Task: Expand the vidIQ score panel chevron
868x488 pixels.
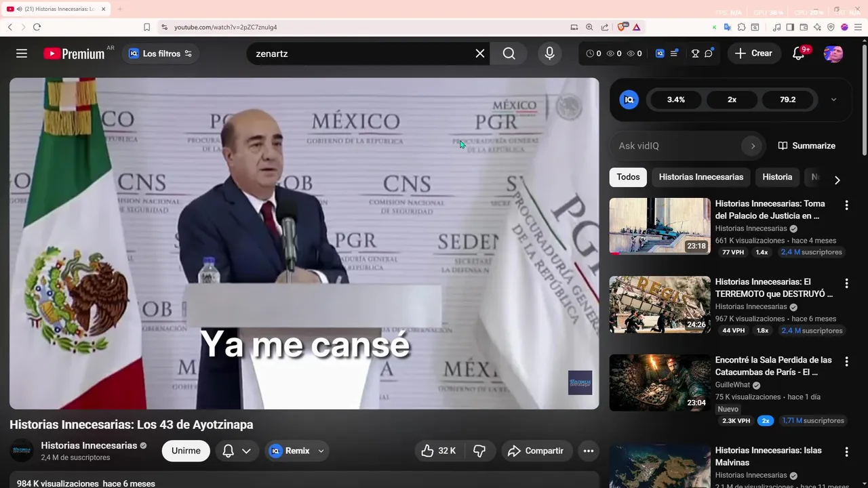Action: coord(833,100)
